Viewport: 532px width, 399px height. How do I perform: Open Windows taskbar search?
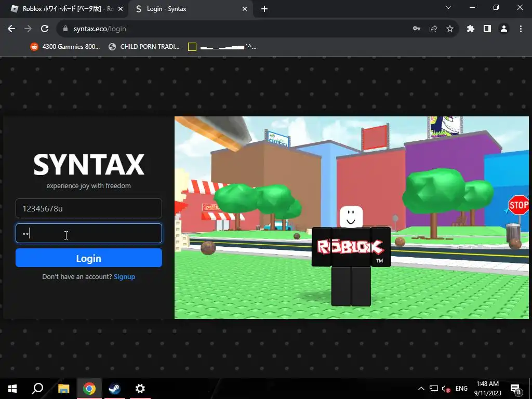pyautogui.click(x=37, y=389)
